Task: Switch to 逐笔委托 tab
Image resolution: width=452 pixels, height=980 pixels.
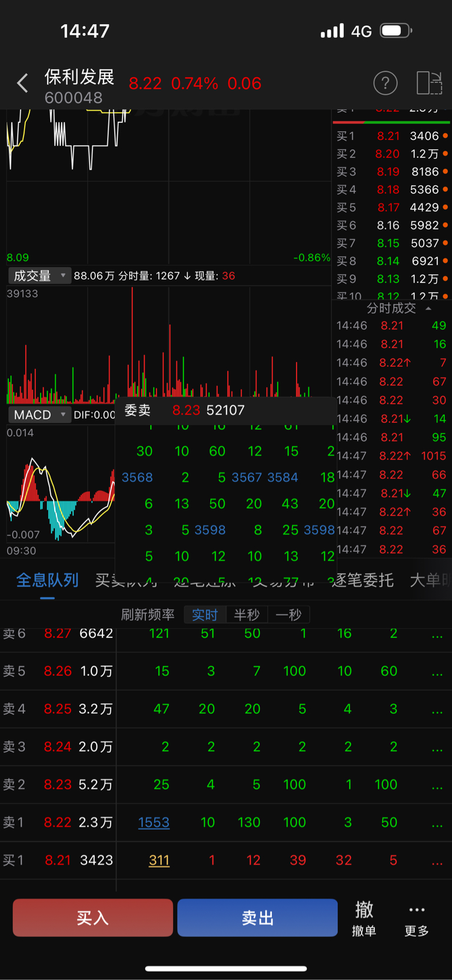Action: pos(363,580)
